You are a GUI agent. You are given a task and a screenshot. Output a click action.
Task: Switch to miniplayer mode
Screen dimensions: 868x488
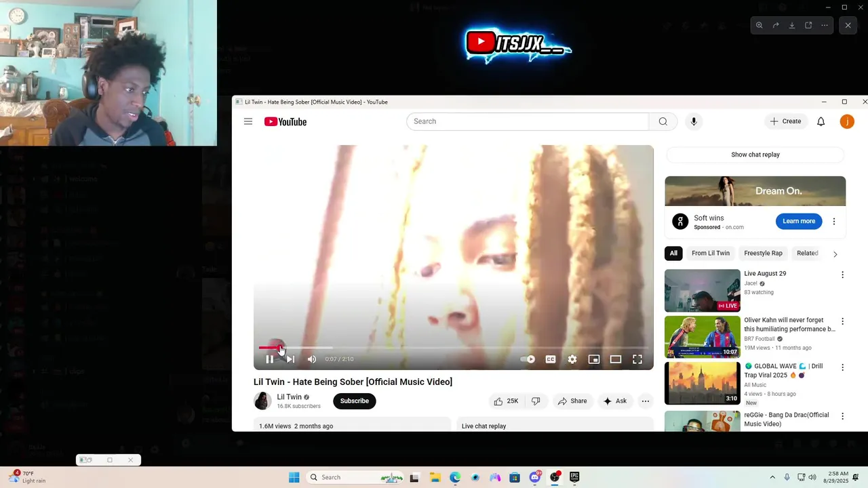coord(594,359)
